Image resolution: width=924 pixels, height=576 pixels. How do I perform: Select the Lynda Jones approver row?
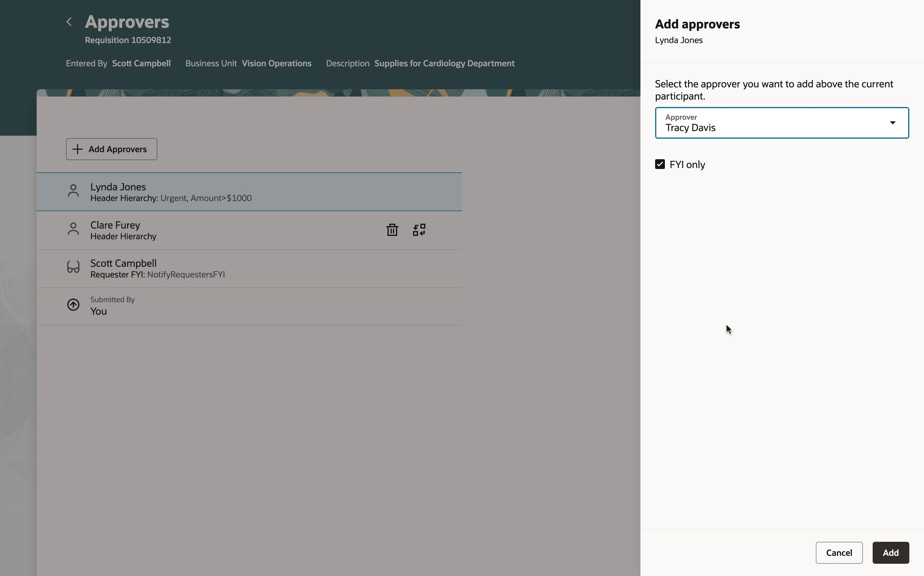[249, 192]
